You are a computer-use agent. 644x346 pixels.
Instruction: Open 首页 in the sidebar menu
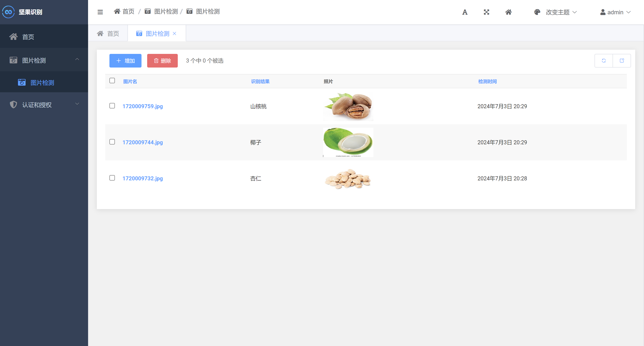(x=28, y=37)
